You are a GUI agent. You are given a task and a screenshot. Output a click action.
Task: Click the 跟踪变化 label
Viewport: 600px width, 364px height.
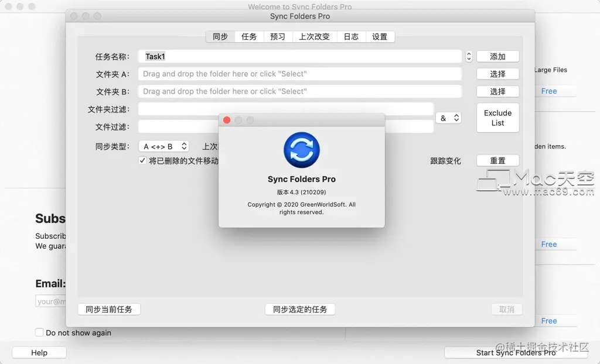445,161
